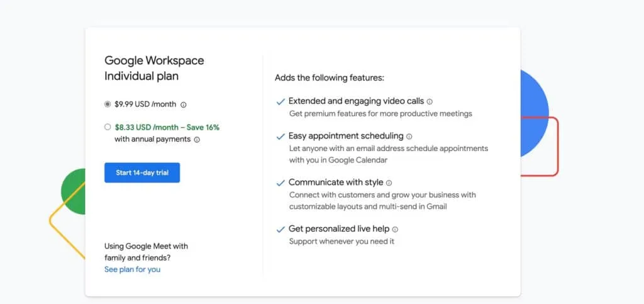The image size is (644, 304).
Task: Select the $9.99 USD /month radio option
Action: coord(108,104)
